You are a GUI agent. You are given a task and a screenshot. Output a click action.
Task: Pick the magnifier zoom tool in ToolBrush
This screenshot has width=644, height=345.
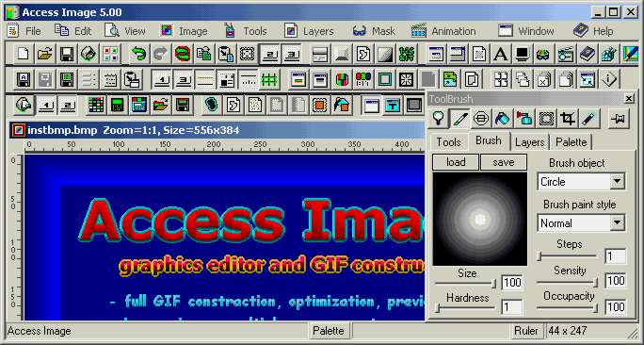tap(439, 119)
